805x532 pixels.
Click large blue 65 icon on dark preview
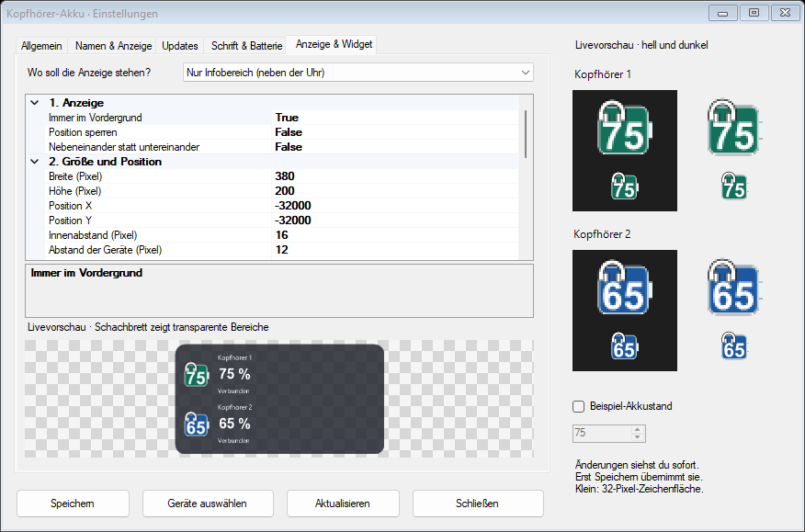(x=625, y=288)
